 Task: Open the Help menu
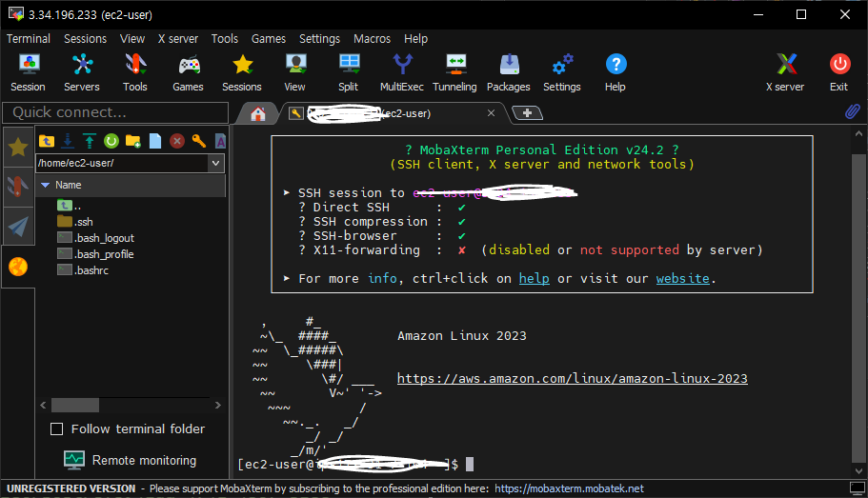[415, 39]
